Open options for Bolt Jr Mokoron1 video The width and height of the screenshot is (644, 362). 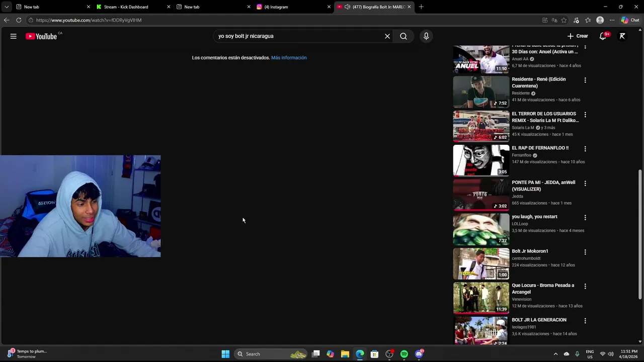[585, 252]
